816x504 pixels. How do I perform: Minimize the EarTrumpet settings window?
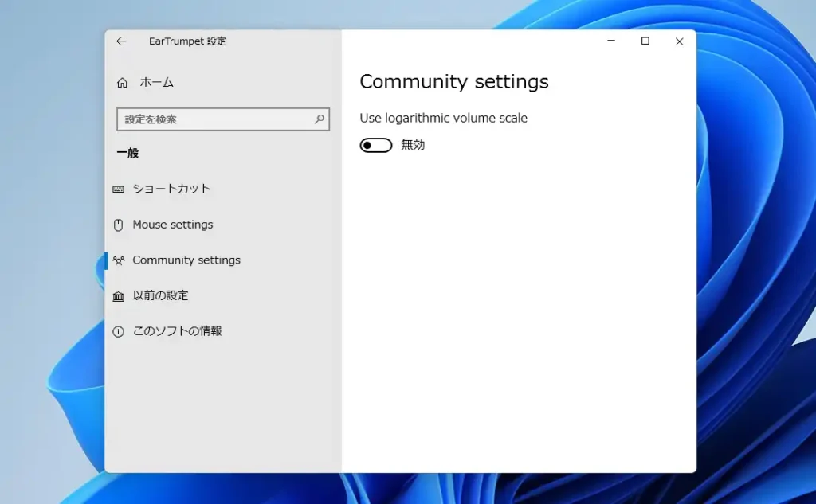click(610, 41)
